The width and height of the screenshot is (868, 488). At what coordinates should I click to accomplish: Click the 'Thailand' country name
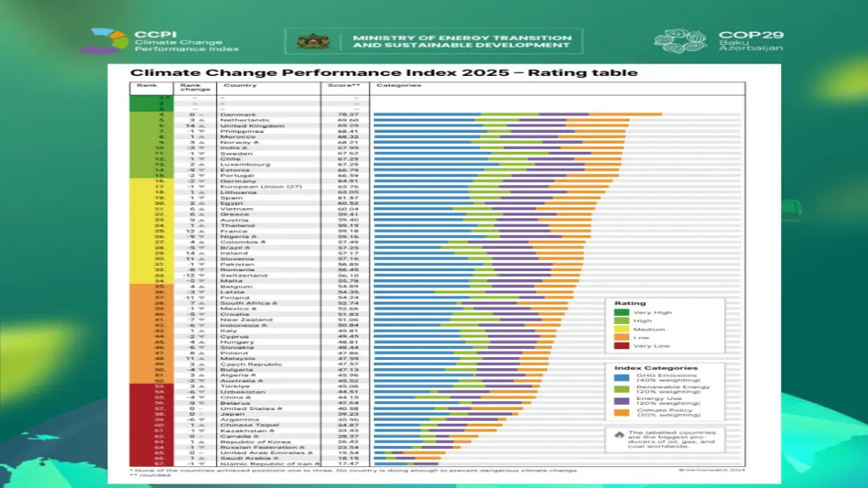tap(236, 226)
